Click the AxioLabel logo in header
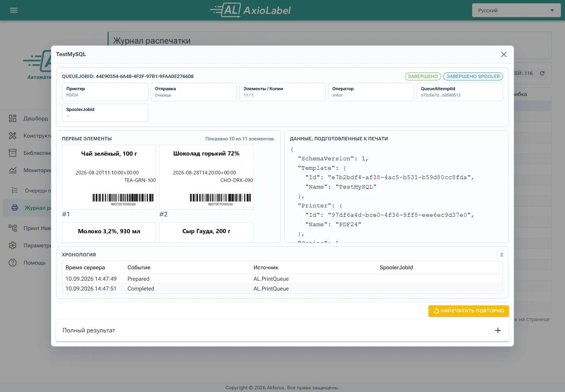 (x=250, y=10)
